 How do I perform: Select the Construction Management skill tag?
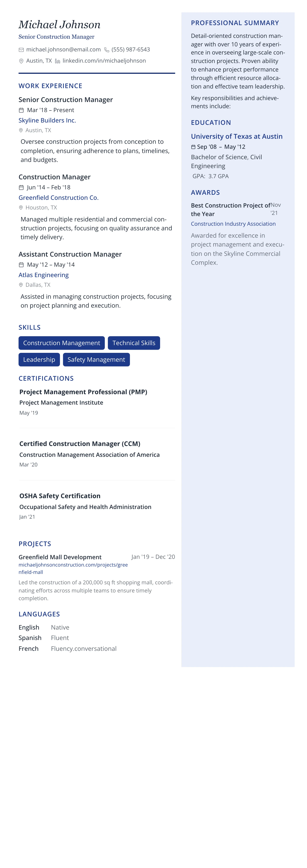(61, 343)
